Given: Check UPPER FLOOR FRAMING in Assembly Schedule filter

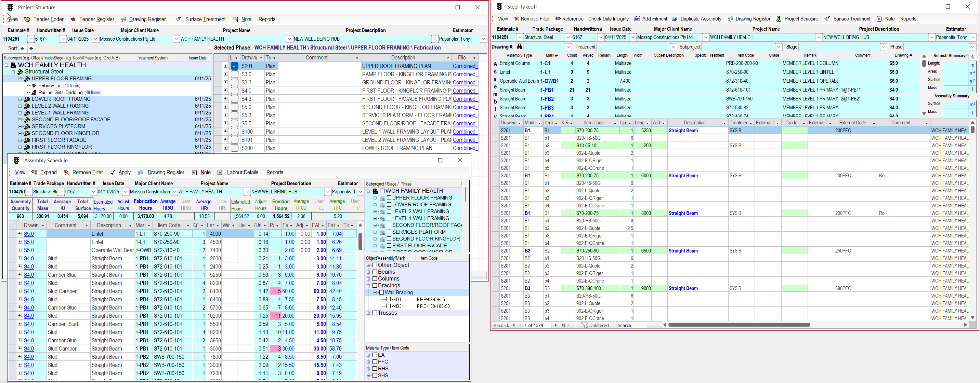Looking at the screenshot, I should [389, 197].
